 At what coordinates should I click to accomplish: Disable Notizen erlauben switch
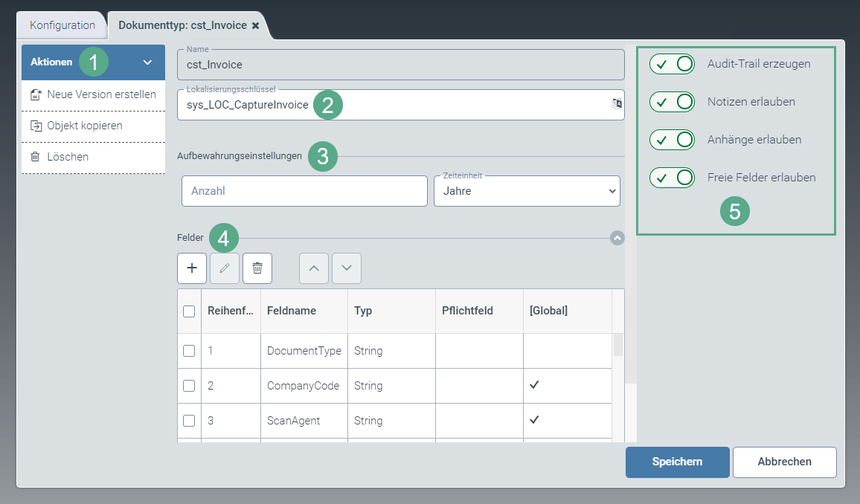coord(672,102)
